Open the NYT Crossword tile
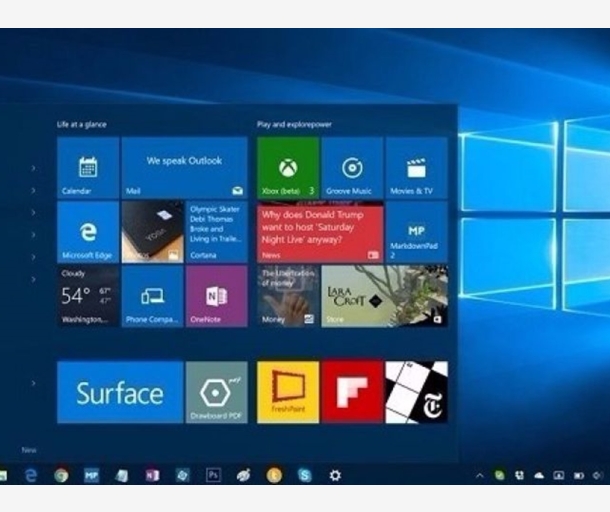 tap(416, 392)
